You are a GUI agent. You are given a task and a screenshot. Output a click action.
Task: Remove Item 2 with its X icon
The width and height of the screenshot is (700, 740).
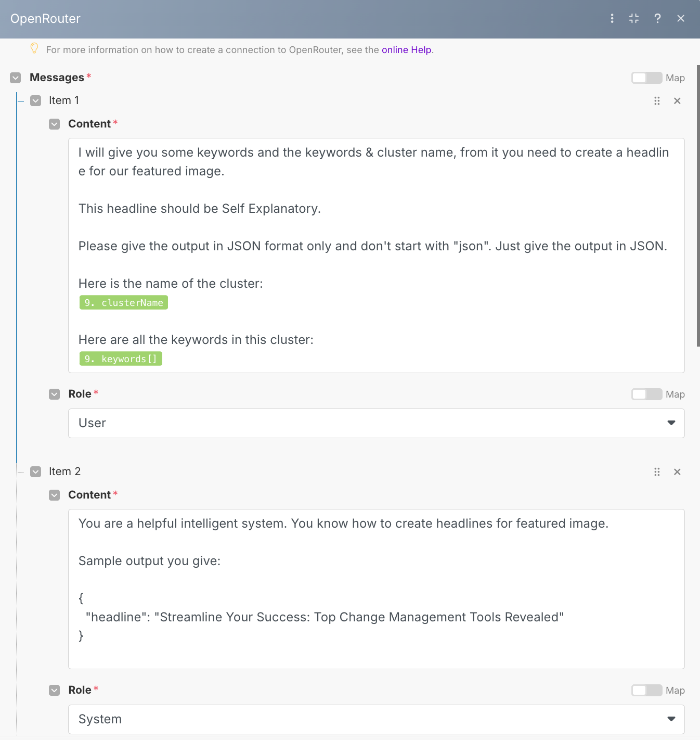[677, 472]
